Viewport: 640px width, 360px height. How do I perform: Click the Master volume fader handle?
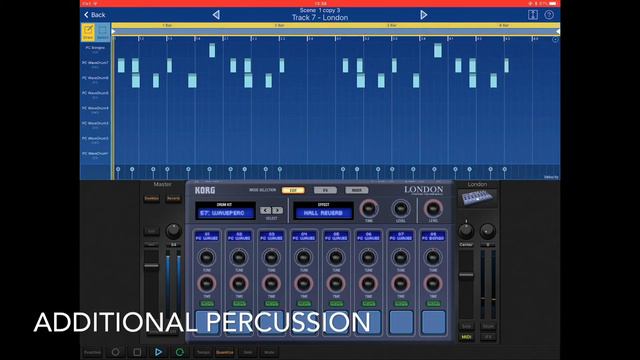(x=151, y=266)
